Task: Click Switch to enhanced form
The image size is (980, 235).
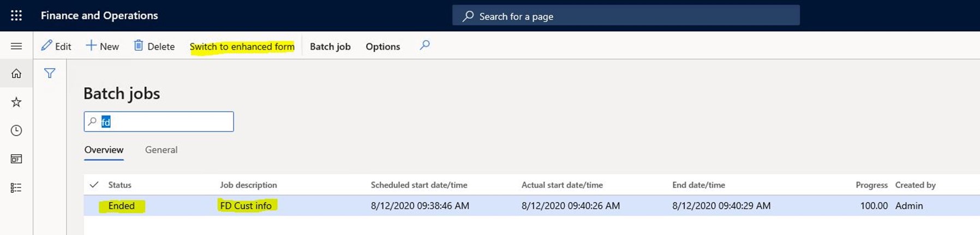Action: [x=242, y=46]
